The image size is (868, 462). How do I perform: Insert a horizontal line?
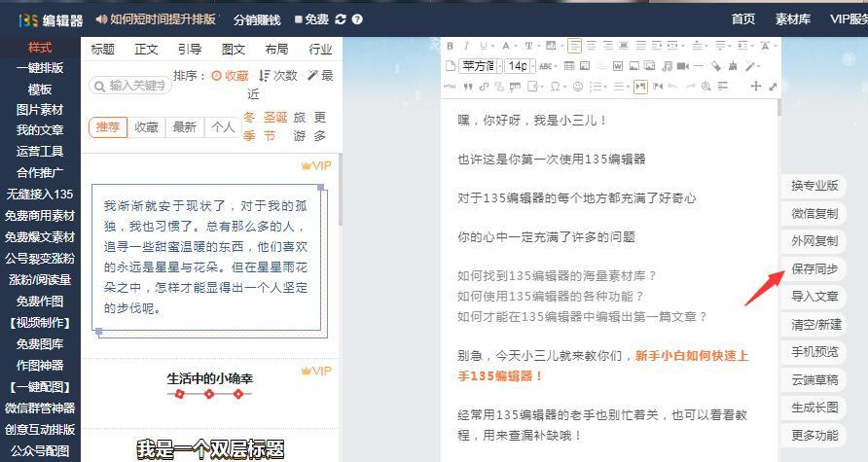click(699, 66)
